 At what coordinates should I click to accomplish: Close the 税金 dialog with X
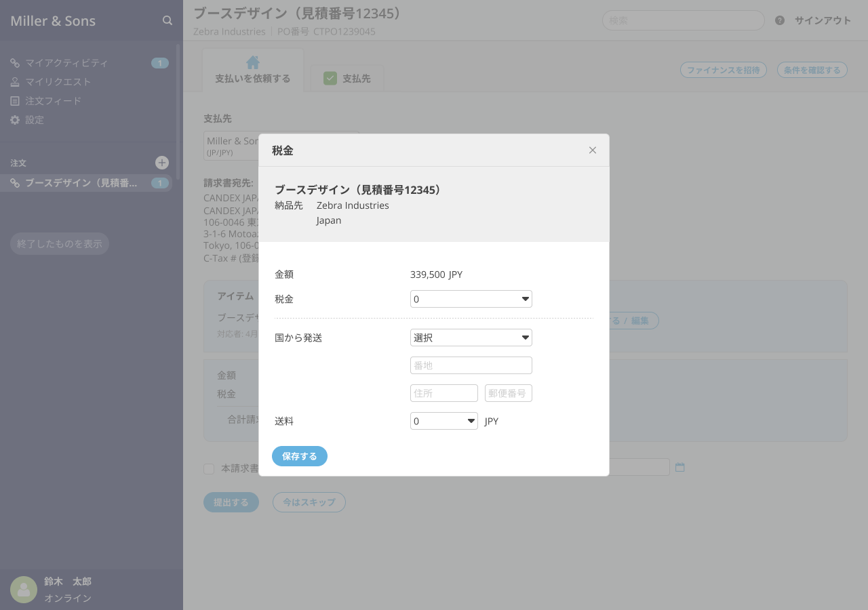[x=593, y=150]
